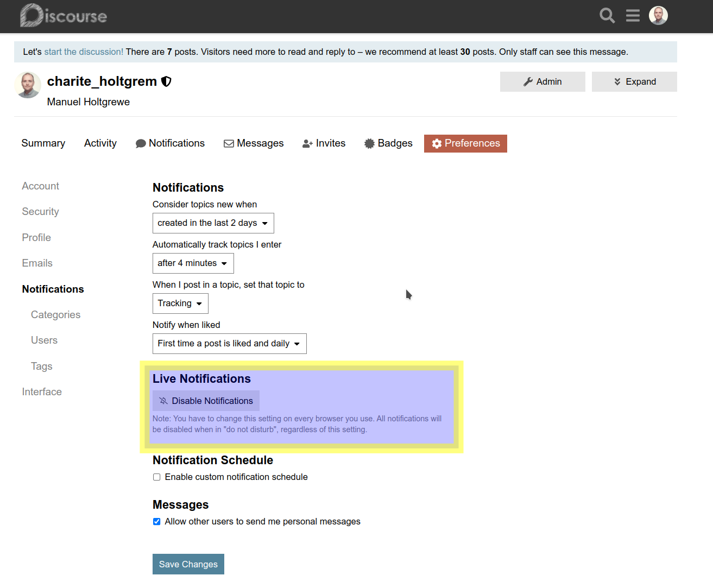Click Disable Notifications button
Viewport: 713px width, 588px height.
click(206, 401)
